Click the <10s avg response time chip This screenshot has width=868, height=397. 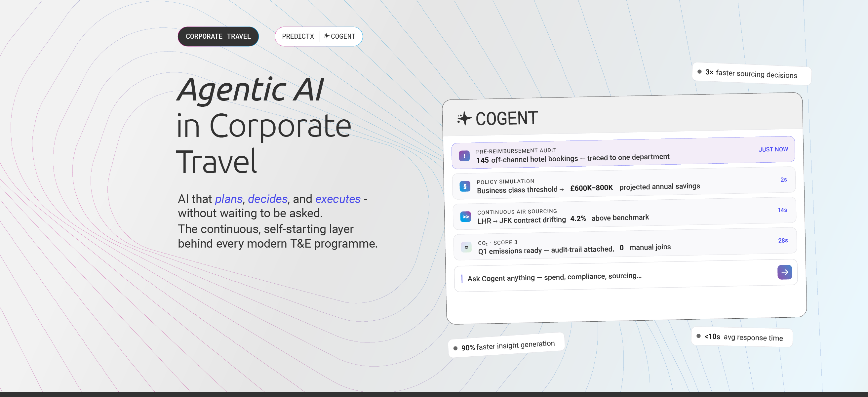tap(742, 337)
